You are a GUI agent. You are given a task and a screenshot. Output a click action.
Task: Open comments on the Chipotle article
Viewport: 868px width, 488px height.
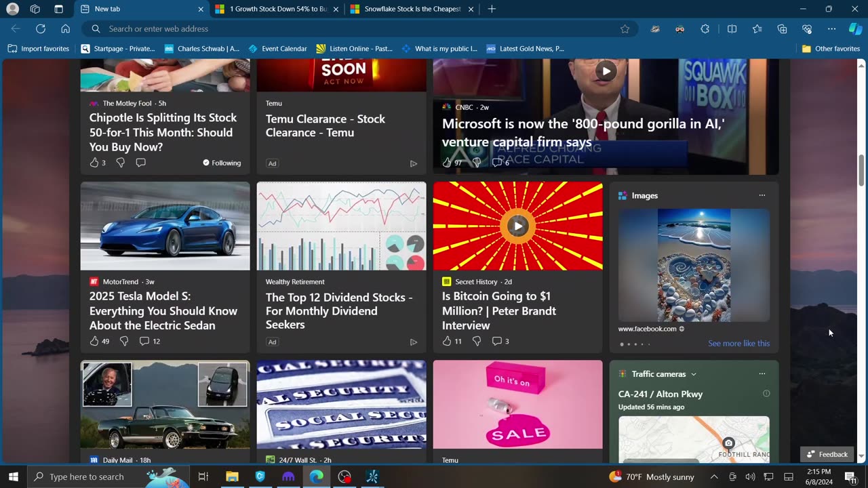140,163
